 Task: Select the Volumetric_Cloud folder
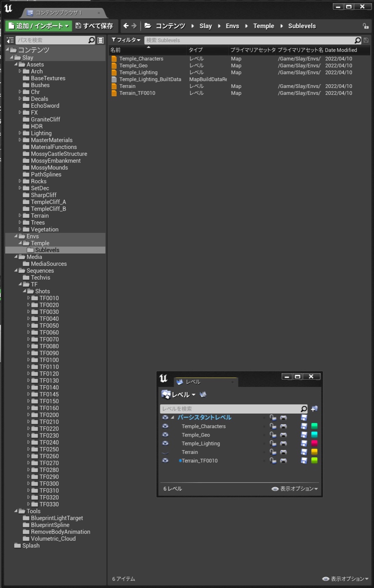[49, 539]
